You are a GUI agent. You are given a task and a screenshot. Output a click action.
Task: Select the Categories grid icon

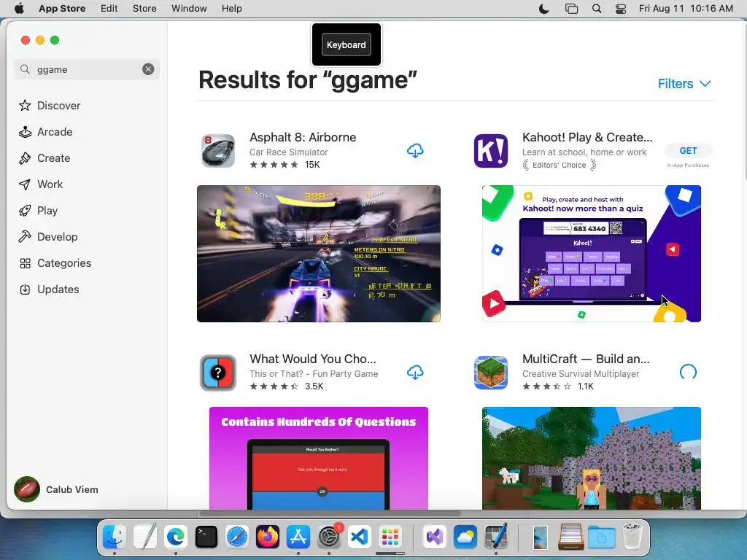pos(25,262)
